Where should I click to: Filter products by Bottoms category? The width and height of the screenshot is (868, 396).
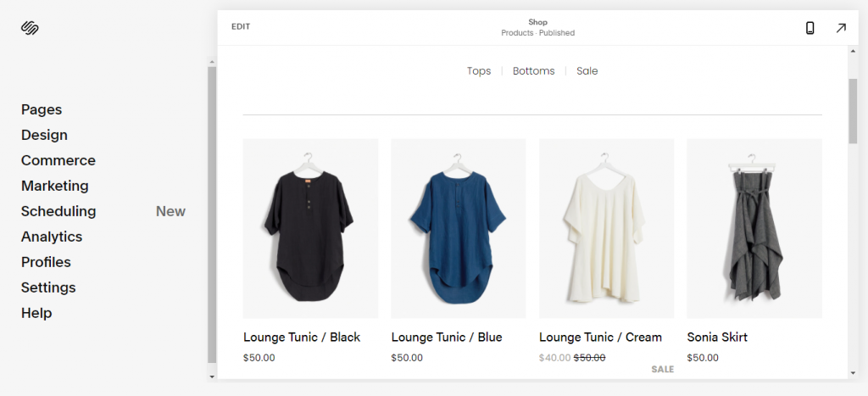click(x=534, y=71)
